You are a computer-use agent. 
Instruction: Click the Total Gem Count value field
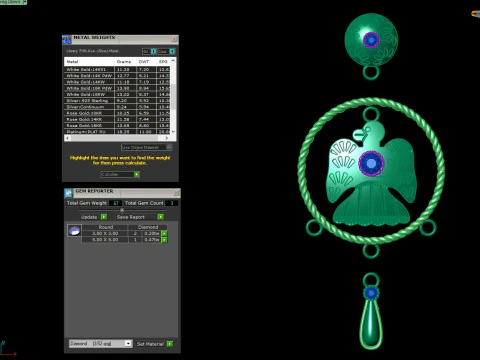(172, 203)
